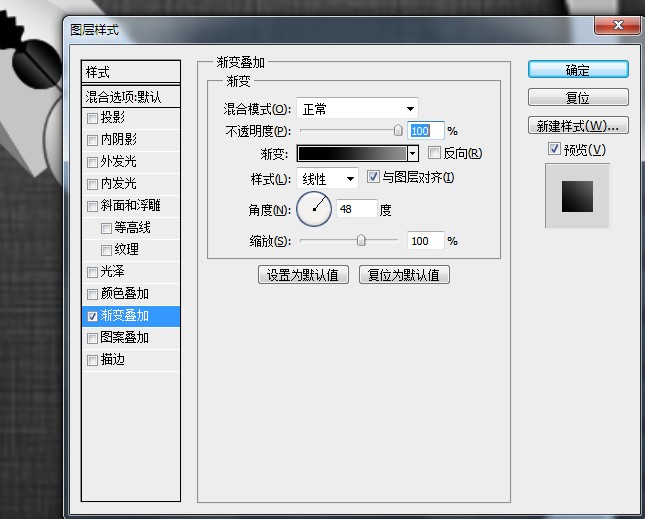The height and width of the screenshot is (519, 645).
Task: Click the 设置为默认值 button
Action: [303, 275]
